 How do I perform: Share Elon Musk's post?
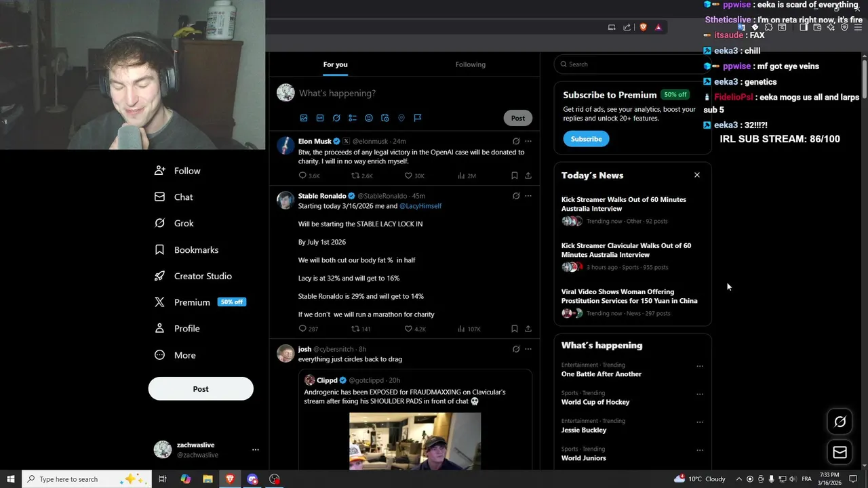pyautogui.click(x=528, y=176)
